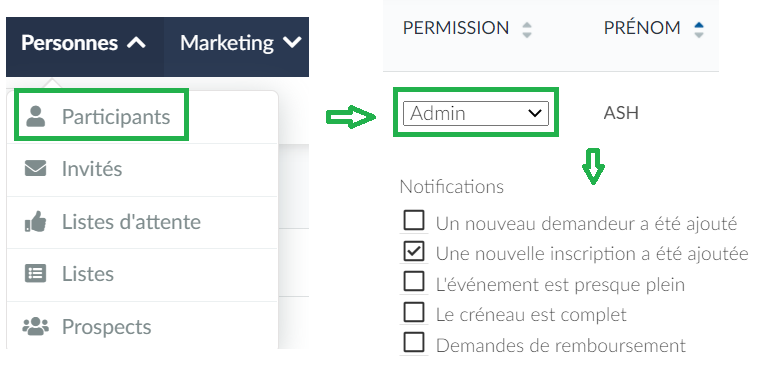
Task: Go to Listes d'attente menu item
Action: (142, 223)
